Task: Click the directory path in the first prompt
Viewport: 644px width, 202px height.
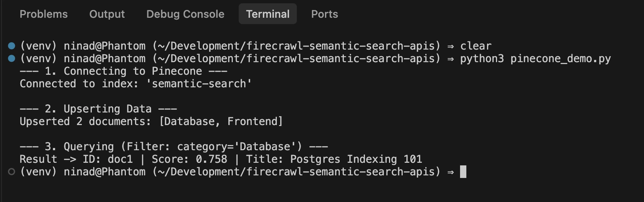Action: pos(296,46)
